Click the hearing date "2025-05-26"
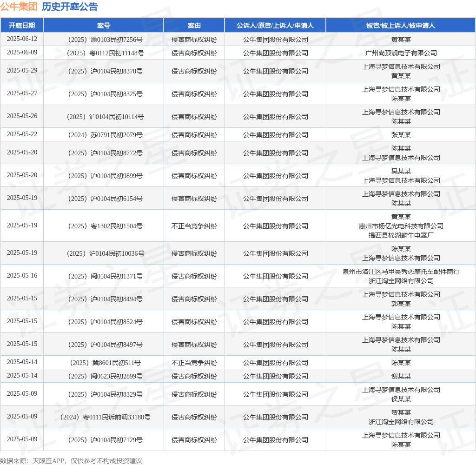The image size is (476, 465). pyautogui.click(x=22, y=116)
